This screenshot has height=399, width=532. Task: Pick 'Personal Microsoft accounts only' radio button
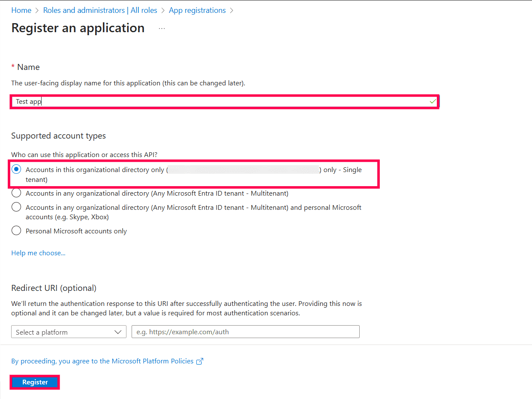[x=16, y=230]
